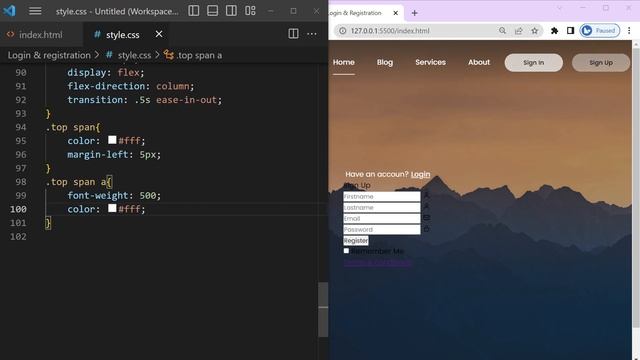Select the style.css editor tab

(122, 35)
